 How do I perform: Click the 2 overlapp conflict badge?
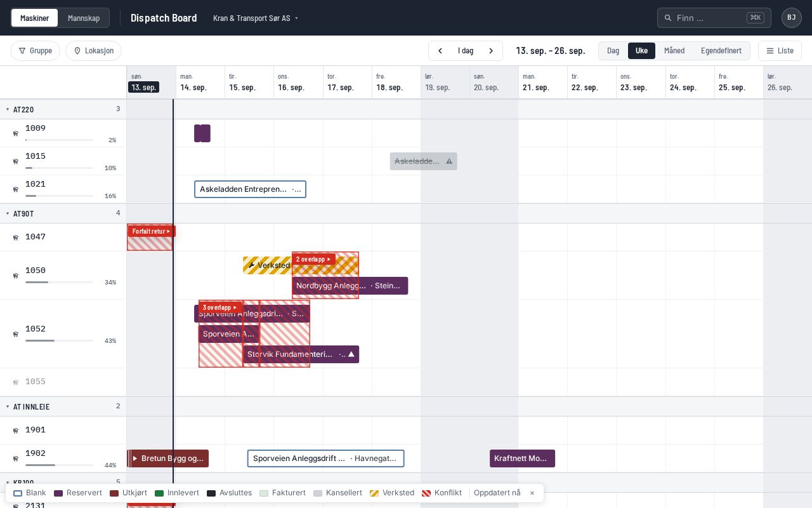point(313,259)
